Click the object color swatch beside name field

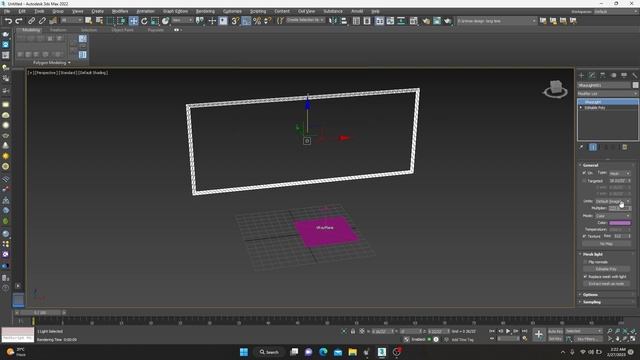[636, 85]
